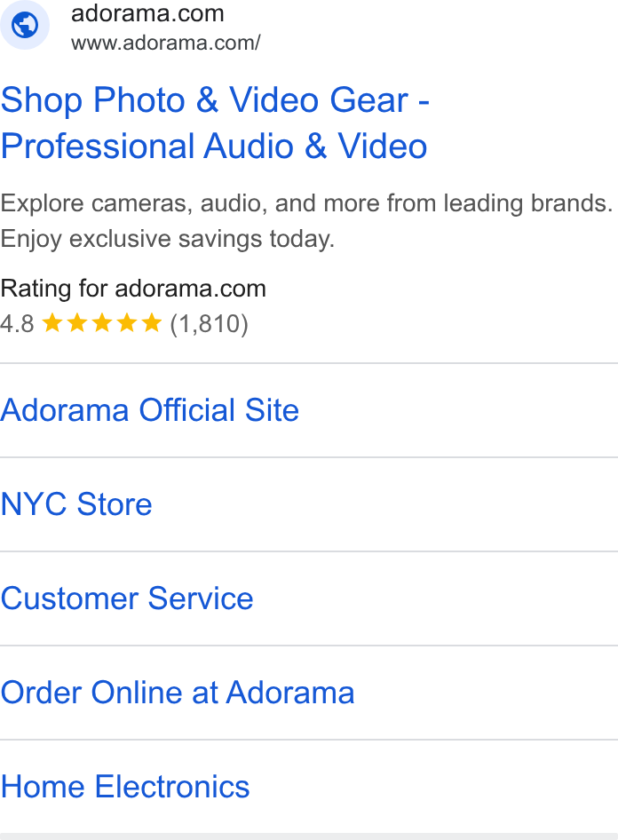Open the Shop Photo & Video Gear headline
The width and height of the screenshot is (618, 840).
(x=215, y=123)
